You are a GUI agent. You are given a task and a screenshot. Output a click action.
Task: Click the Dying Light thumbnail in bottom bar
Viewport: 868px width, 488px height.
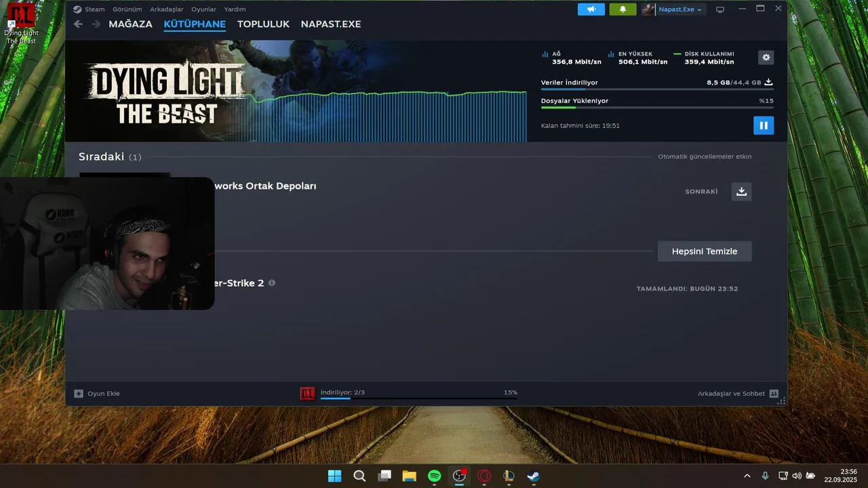pos(307,393)
